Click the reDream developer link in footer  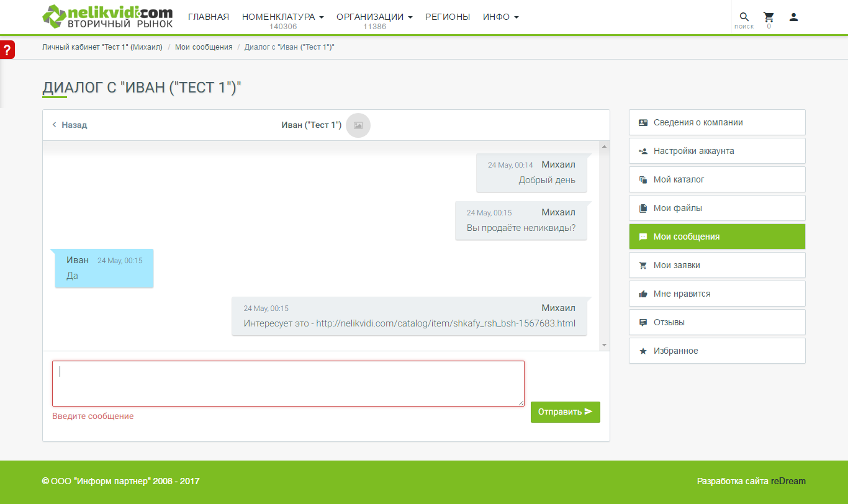[x=788, y=481]
